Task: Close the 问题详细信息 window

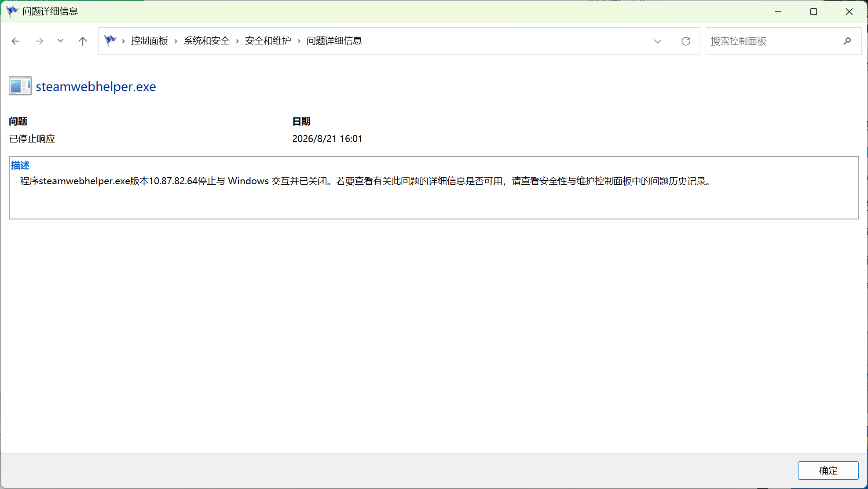Action: click(849, 11)
